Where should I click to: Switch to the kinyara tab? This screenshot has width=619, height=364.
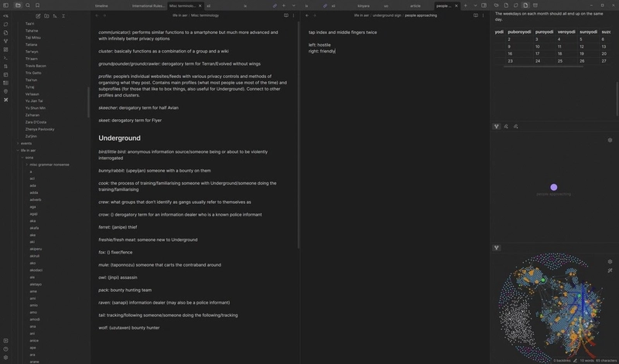tap(364, 6)
